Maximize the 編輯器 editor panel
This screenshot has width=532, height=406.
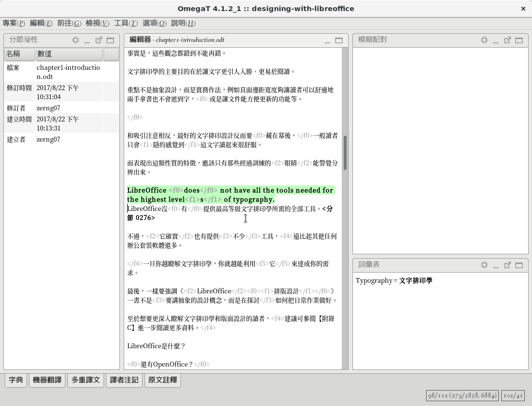[x=339, y=40]
